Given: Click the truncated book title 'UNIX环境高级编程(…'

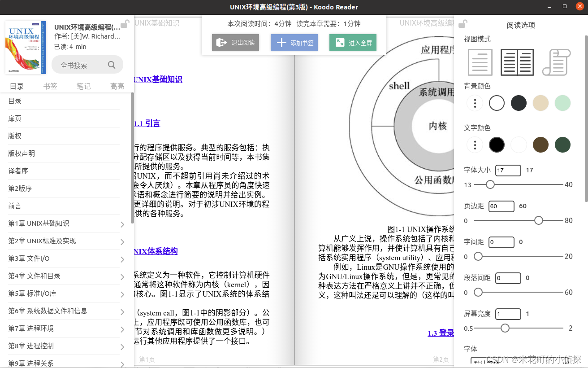Looking at the screenshot, I should coord(87,27).
